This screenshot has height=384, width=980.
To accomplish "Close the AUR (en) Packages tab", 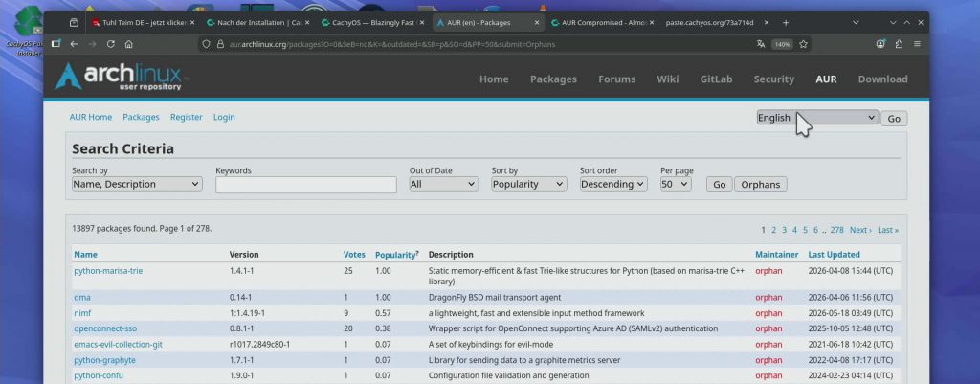I will [537, 23].
